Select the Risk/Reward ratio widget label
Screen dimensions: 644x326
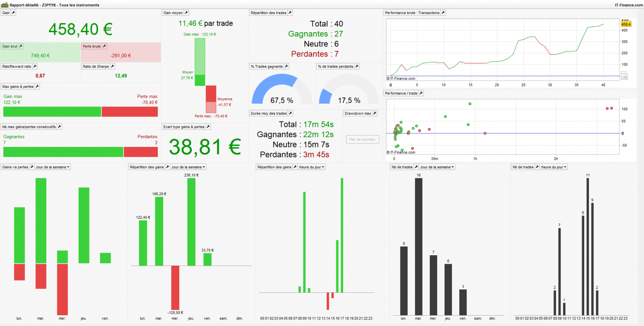click(17, 66)
